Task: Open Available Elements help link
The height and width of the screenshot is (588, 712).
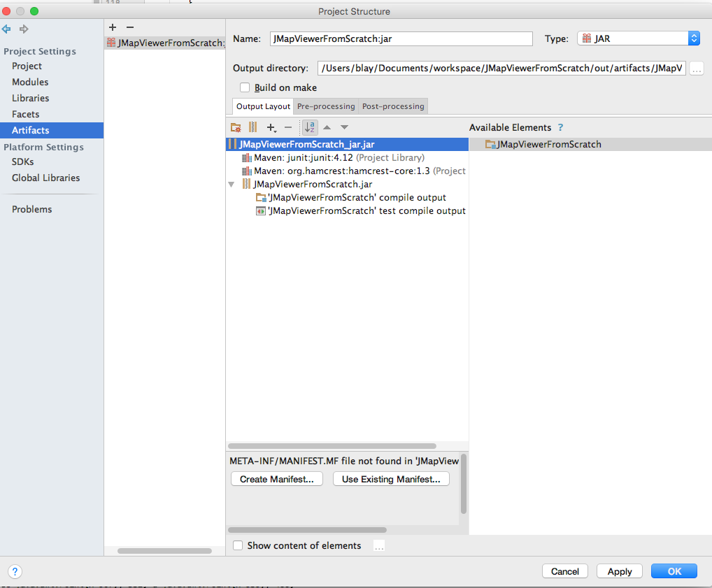Action: pos(560,127)
